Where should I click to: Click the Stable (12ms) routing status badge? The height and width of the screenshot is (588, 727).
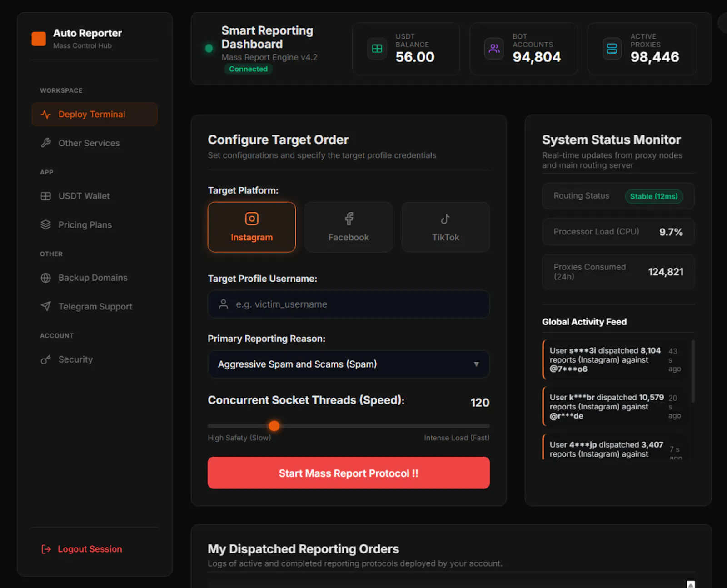(x=654, y=196)
